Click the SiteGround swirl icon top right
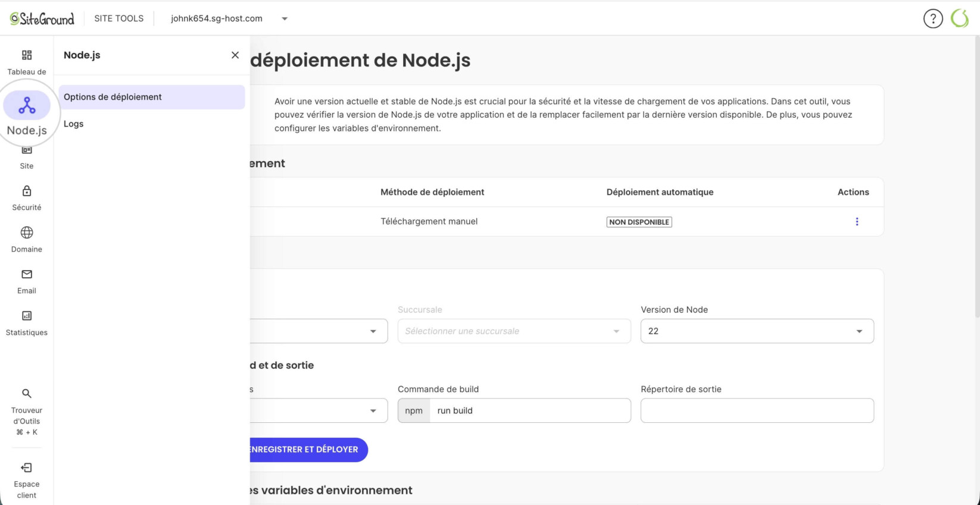 (x=960, y=18)
